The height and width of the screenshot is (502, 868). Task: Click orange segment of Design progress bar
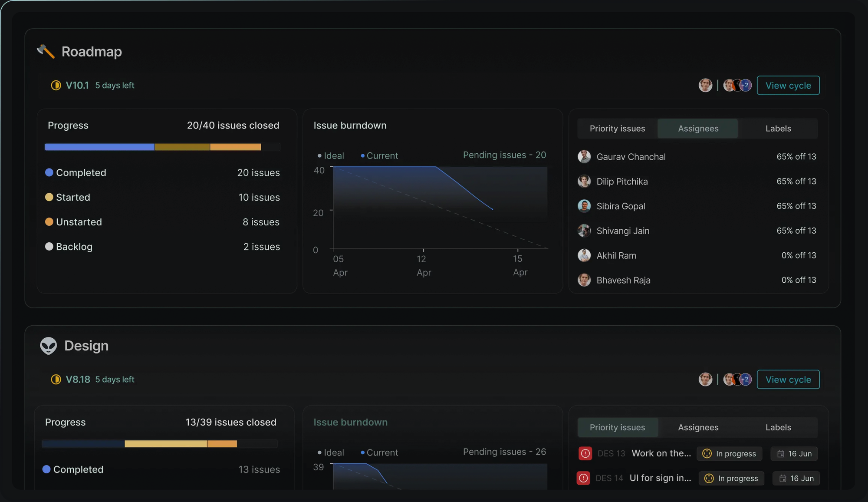pos(222,444)
